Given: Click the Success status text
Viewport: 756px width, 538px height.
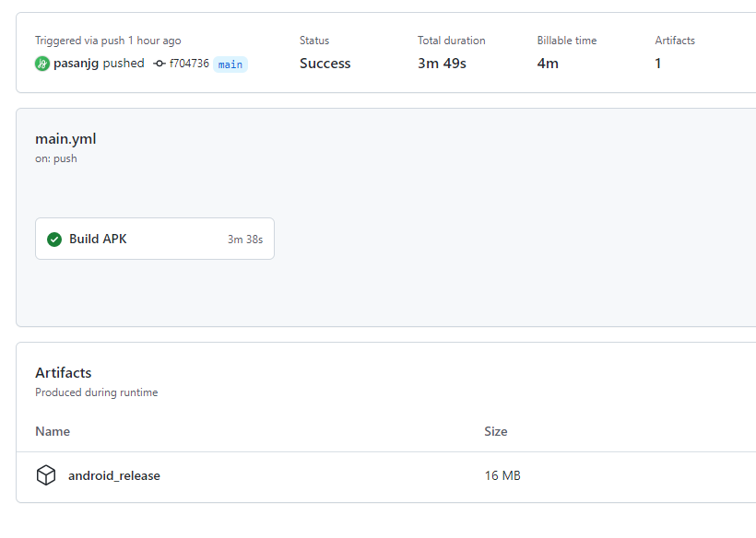Looking at the screenshot, I should (x=325, y=64).
